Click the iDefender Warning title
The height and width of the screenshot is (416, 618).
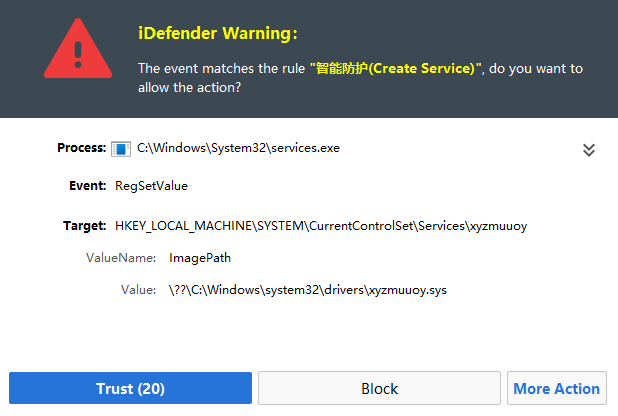point(217,33)
